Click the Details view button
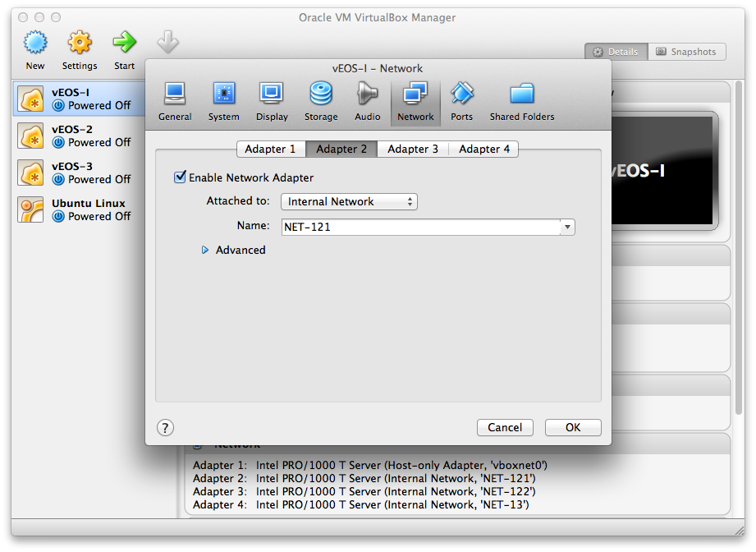The width and height of the screenshot is (756, 552). [616, 52]
